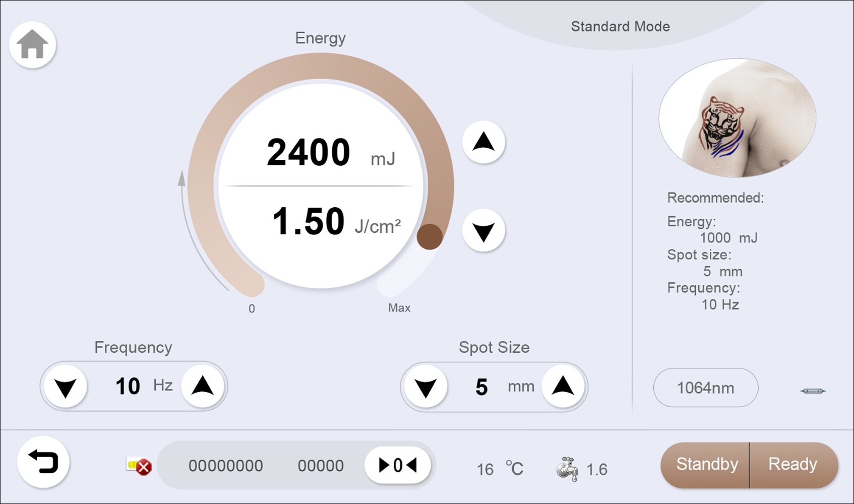Image resolution: width=854 pixels, height=504 pixels.
Task: Click the back arrow icon
Action: tap(43, 462)
